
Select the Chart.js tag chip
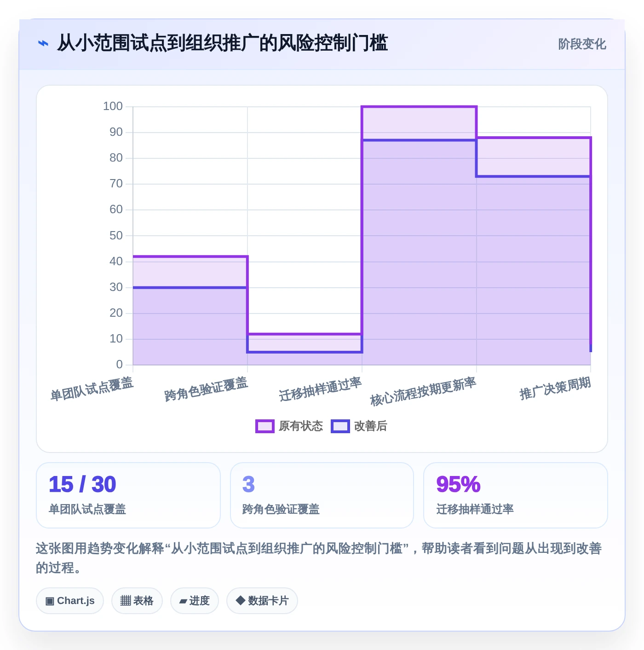(x=70, y=601)
